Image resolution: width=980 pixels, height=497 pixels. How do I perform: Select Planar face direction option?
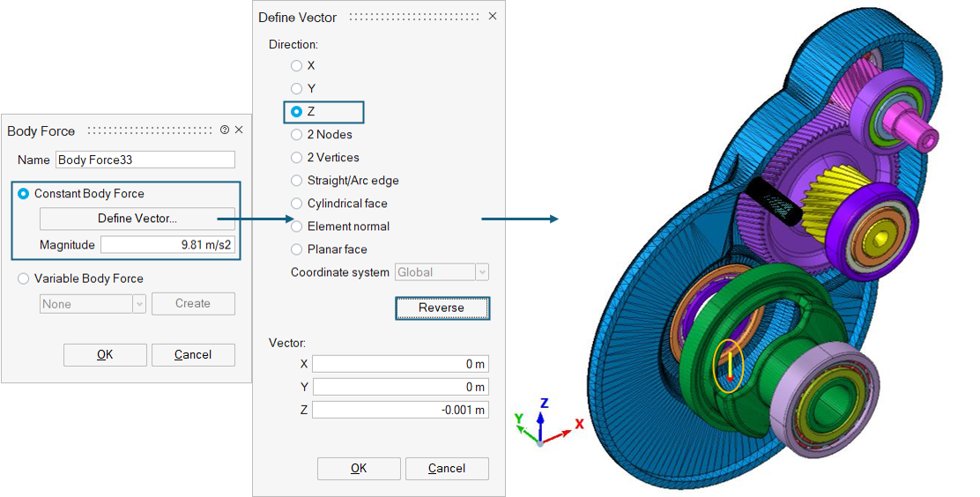click(296, 249)
